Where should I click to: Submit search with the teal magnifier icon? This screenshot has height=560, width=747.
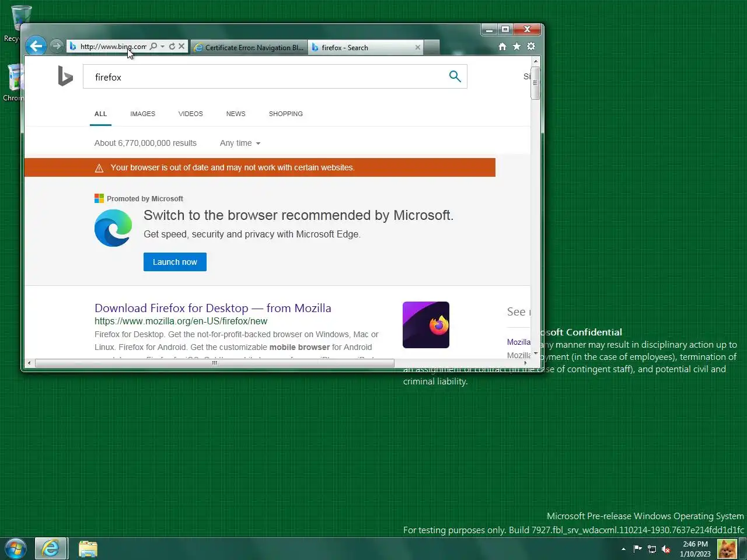pos(455,76)
